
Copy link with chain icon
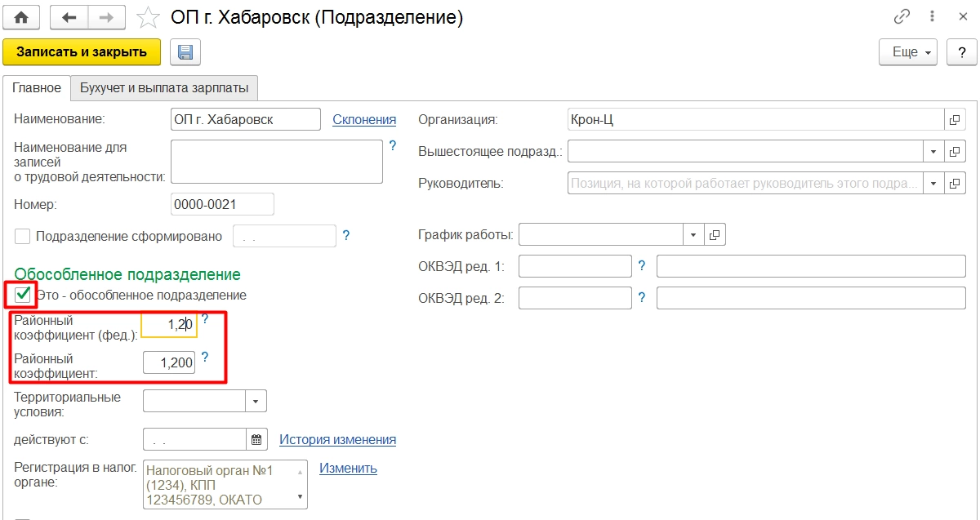[x=902, y=17]
